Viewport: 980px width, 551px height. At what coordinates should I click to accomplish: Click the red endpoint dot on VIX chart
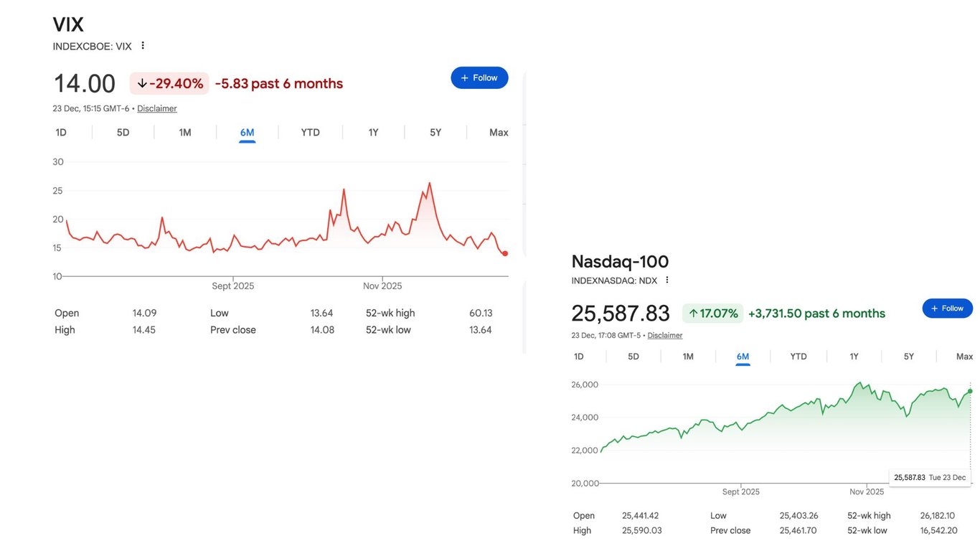[x=505, y=253]
